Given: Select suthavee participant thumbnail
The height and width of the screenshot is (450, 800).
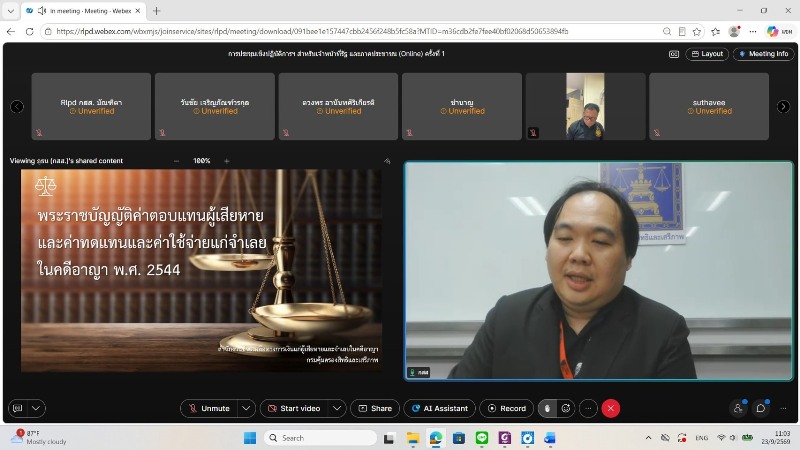Looking at the screenshot, I should tap(709, 106).
